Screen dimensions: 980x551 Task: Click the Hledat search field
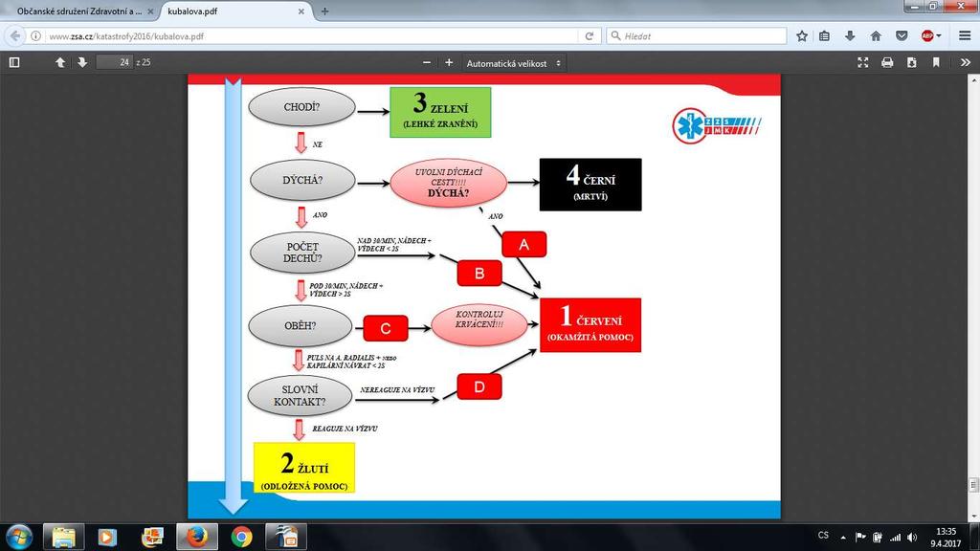coord(697,36)
